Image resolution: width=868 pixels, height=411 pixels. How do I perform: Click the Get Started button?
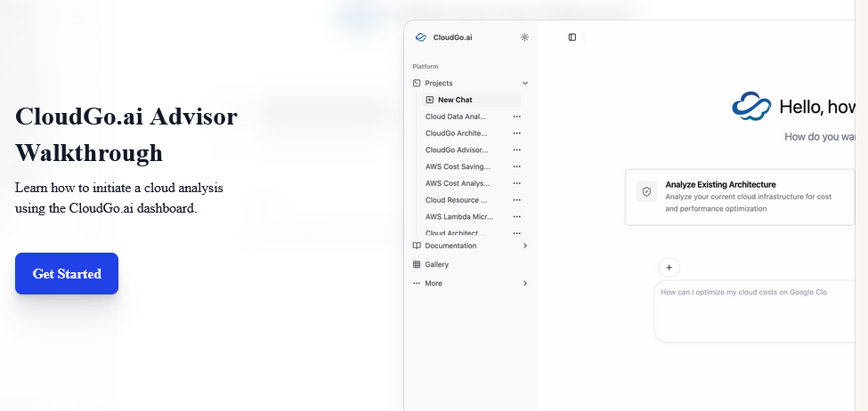[x=67, y=273]
